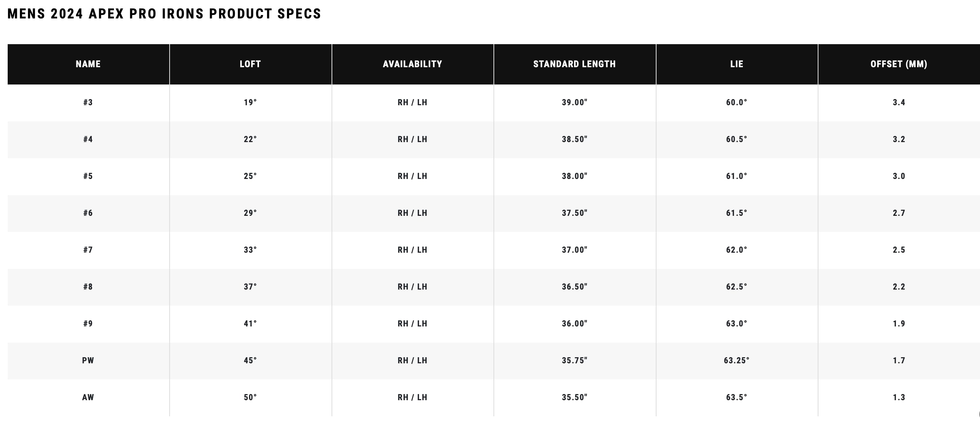Select the 38.00" standard length cell
This screenshot has width=980, height=424.
(574, 176)
